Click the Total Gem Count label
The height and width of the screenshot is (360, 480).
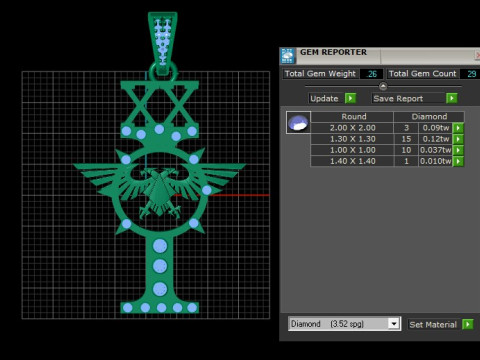(x=423, y=74)
